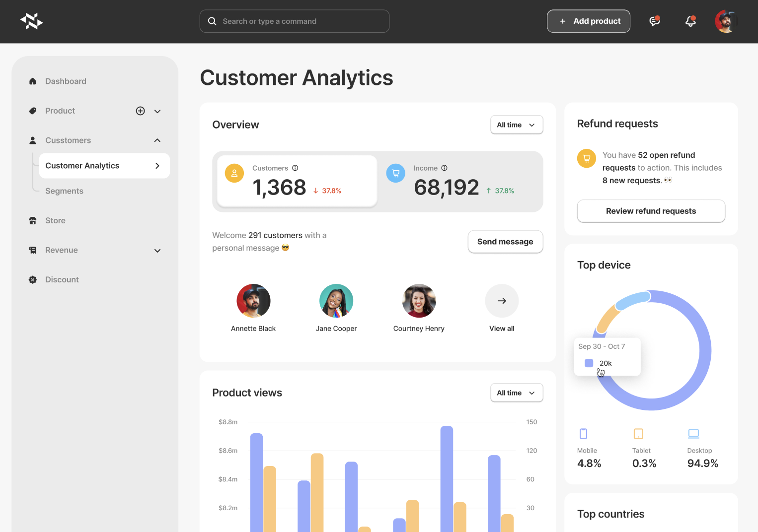Click the plus icon beside Product
Screen dimensions: 758x532
click(x=141, y=111)
